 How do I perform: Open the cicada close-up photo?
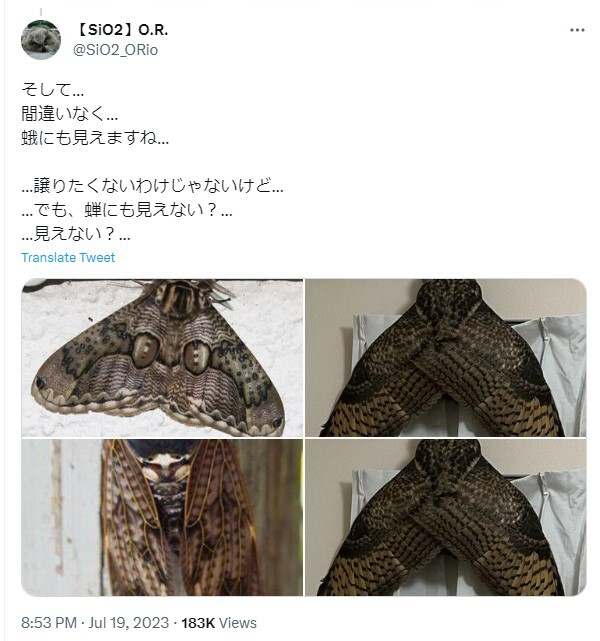(x=162, y=517)
